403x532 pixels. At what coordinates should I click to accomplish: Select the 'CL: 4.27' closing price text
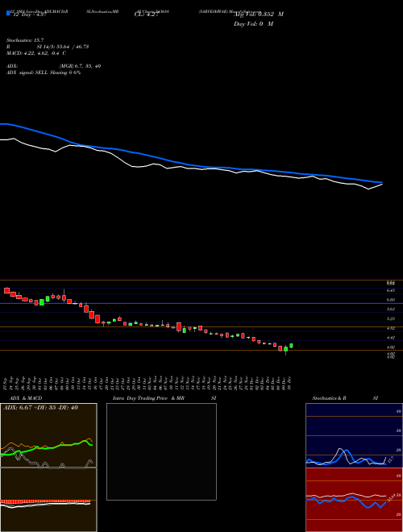pyautogui.click(x=146, y=15)
